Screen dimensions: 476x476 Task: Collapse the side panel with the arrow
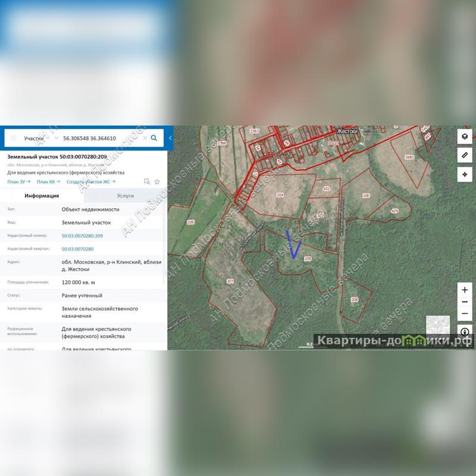[x=170, y=138]
